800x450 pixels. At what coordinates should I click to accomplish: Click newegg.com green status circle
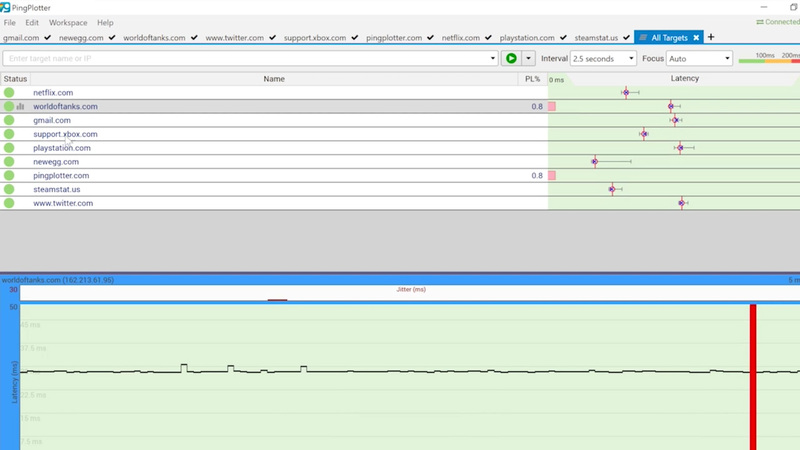point(9,161)
